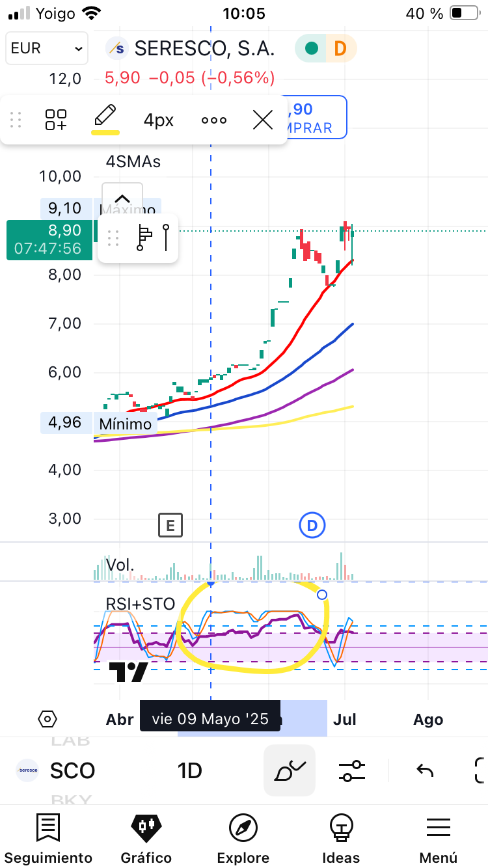Tap the Seresco logo icon
This screenshot has width=488, height=868.
[27, 770]
